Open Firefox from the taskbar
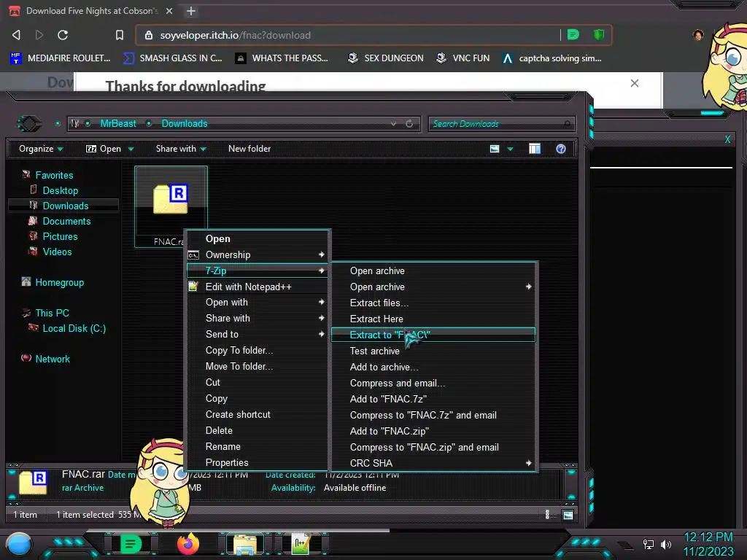Viewport: 747px width, 560px height. point(187,544)
